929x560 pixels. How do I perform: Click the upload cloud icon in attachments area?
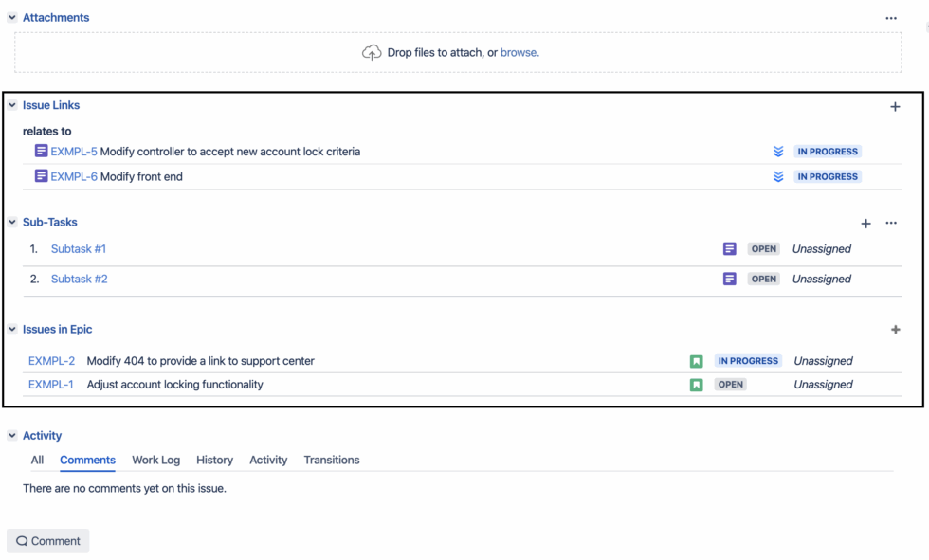(371, 52)
